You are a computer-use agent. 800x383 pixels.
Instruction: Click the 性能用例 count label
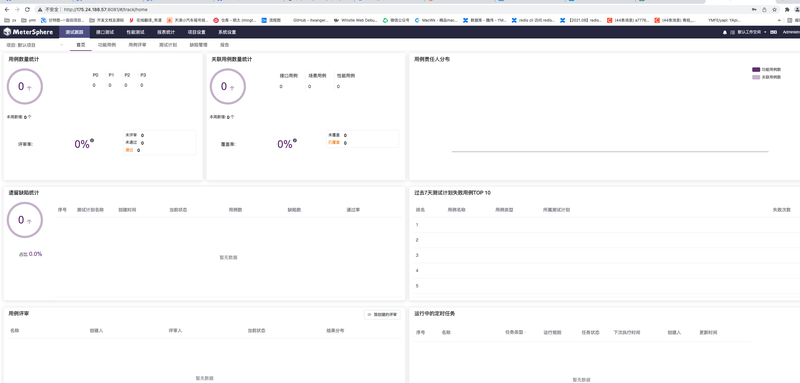pos(345,75)
